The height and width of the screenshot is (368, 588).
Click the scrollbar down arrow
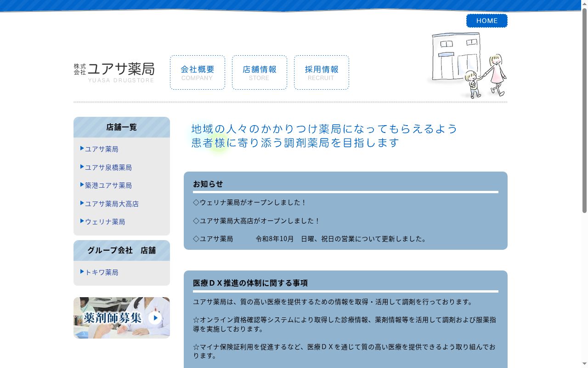tap(585, 364)
